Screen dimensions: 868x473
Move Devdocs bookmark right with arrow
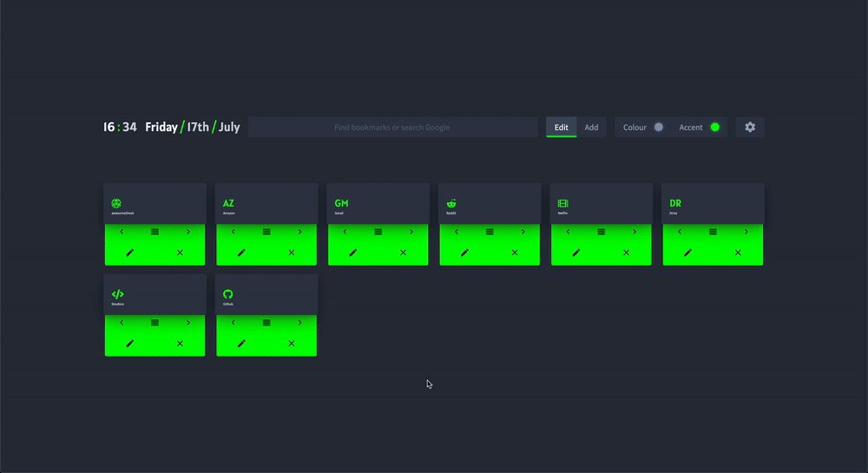tap(188, 323)
